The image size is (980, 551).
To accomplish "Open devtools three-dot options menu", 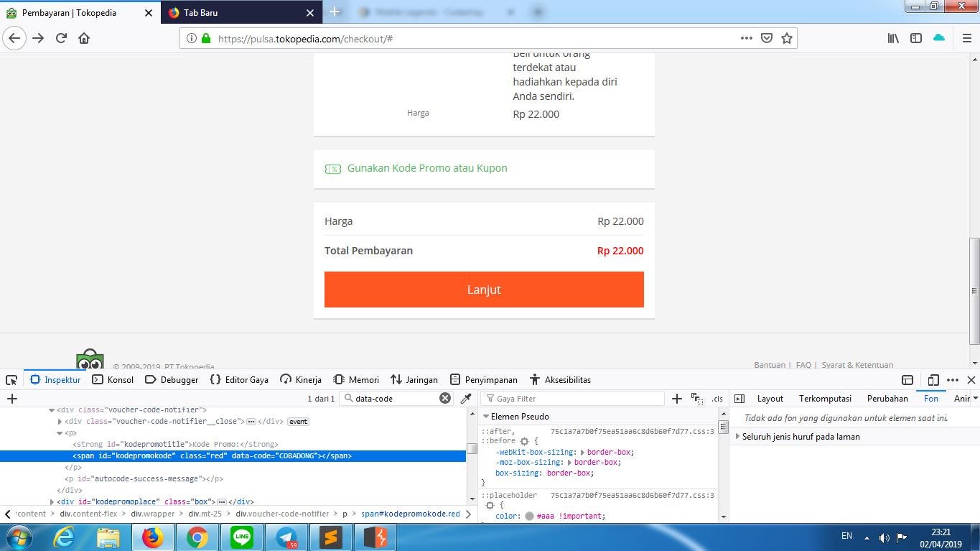I will tap(953, 380).
